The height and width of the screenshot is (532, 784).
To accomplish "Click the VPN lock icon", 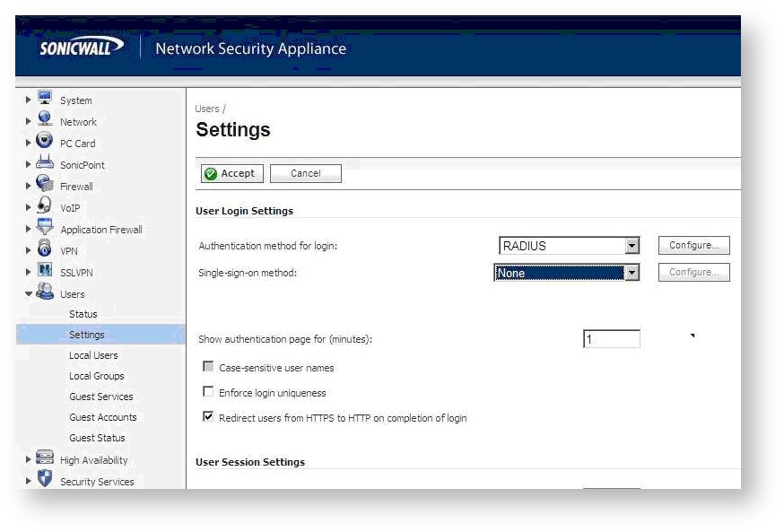I will pyautogui.click(x=45, y=250).
